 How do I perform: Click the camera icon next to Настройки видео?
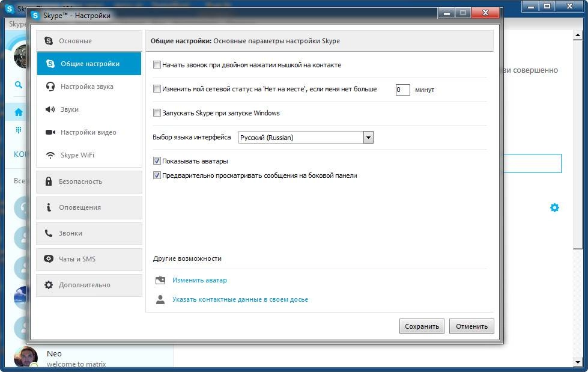click(50, 132)
